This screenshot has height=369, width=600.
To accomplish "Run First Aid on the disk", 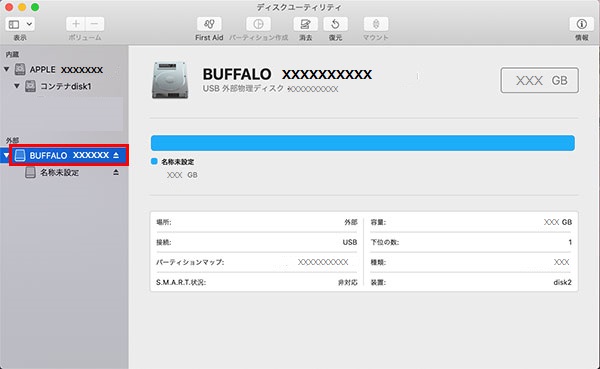I will click(x=209, y=24).
